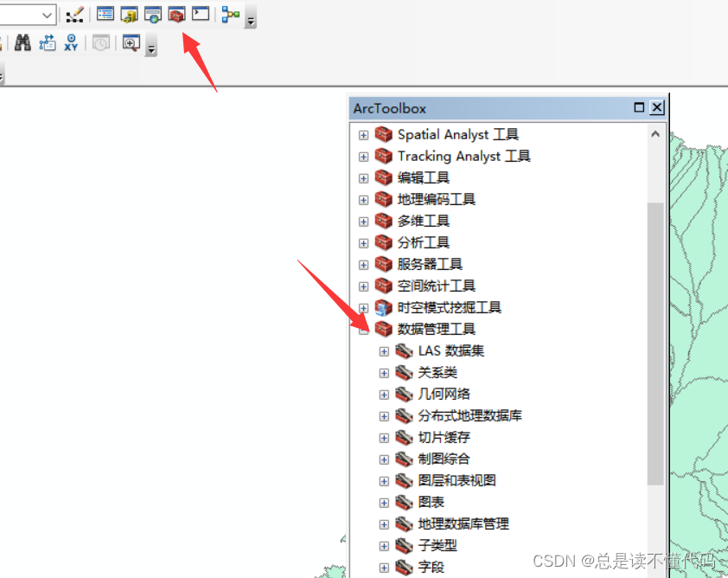Click the 制图综合 toolset icon

[x=404, y=459]
